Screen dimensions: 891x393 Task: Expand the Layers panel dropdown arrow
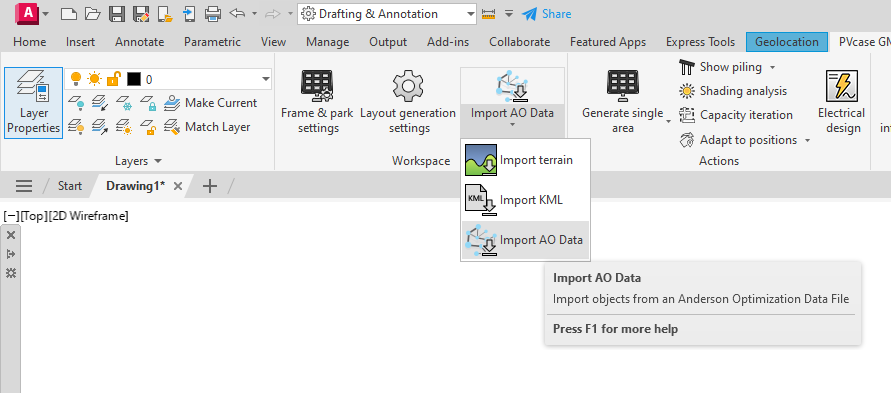(x=158, y=161)
